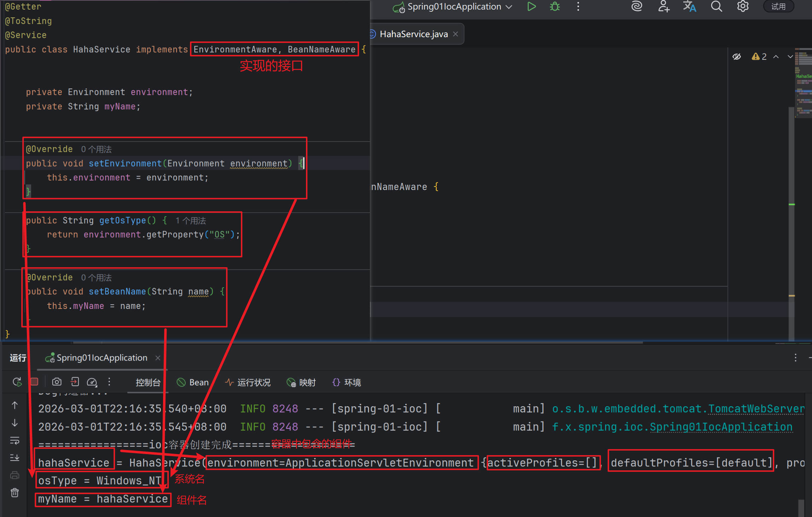Toggle scroll to end in the console
812x517 pixels.
tap(14, 458)
